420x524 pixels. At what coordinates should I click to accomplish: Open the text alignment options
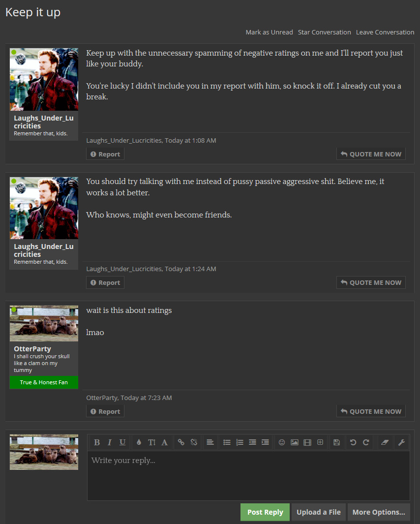[x=210, y=442]
